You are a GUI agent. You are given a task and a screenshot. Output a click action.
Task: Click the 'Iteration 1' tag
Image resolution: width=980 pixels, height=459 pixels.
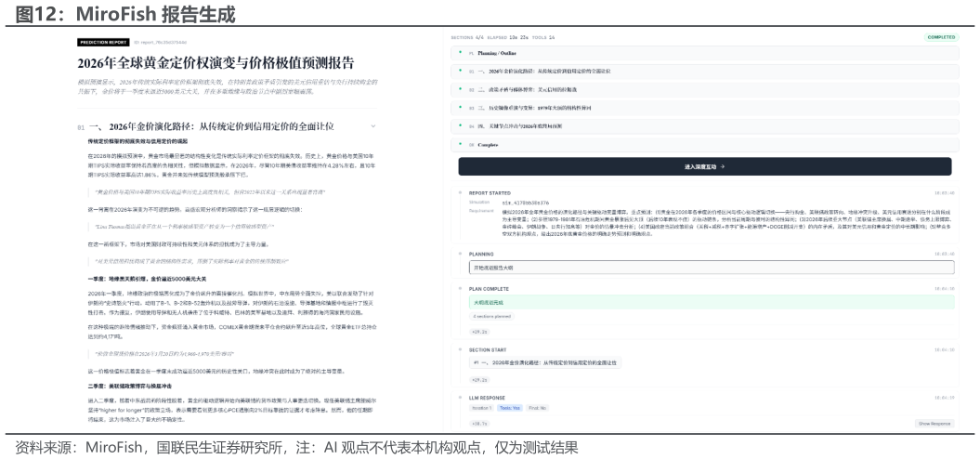481,408
